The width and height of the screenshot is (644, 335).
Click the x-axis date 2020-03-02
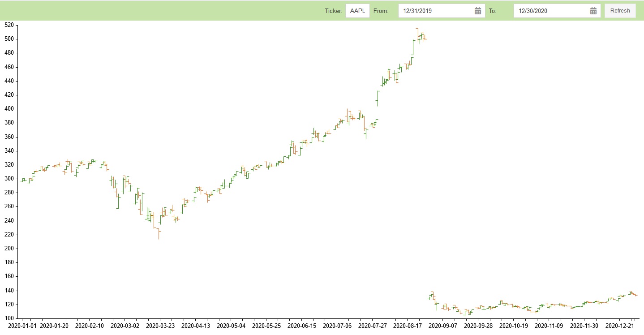click(125, 326)
